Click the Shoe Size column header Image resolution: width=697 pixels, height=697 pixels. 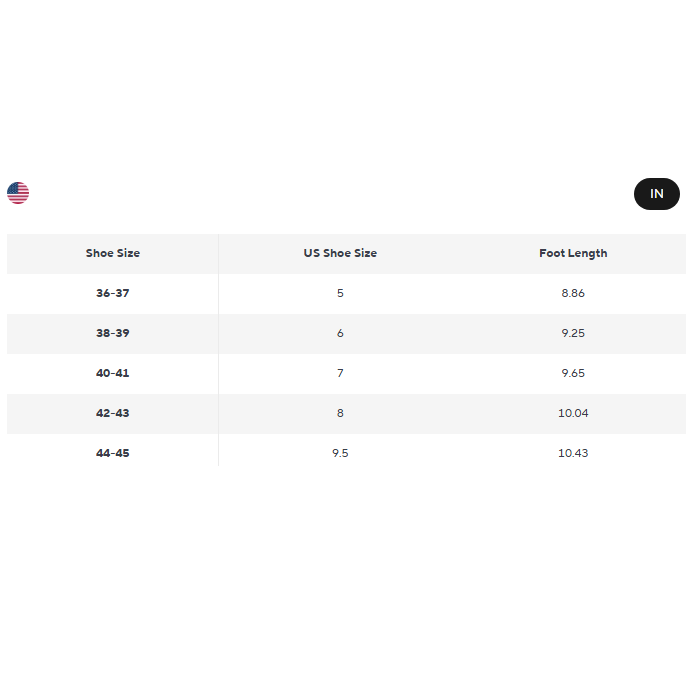(x=113, y=253)
